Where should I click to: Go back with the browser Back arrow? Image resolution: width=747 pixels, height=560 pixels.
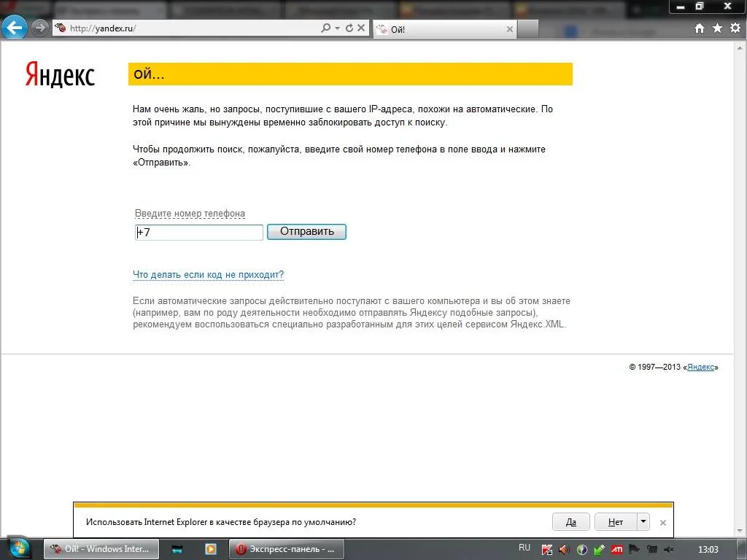click(15, 27)
